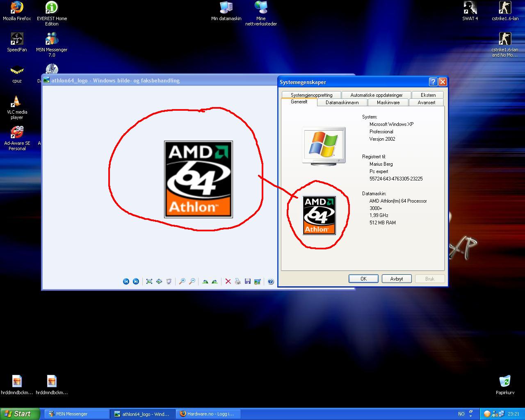Select Actual Size view in picture viewer
525x420 pixels.
pos(159,281)
